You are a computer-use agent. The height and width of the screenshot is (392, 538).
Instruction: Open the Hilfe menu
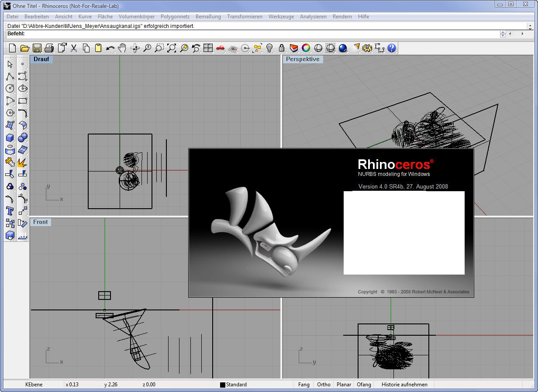[363, 17]
